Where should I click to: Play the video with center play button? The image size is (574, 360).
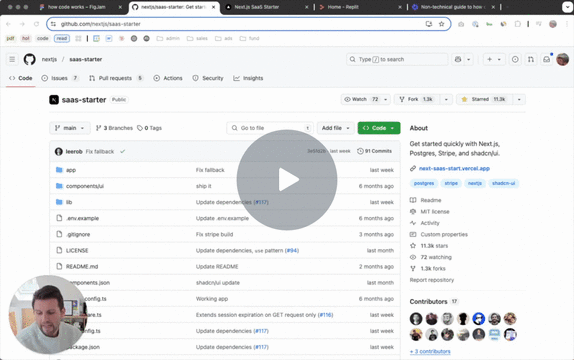[x=287, y=180]
